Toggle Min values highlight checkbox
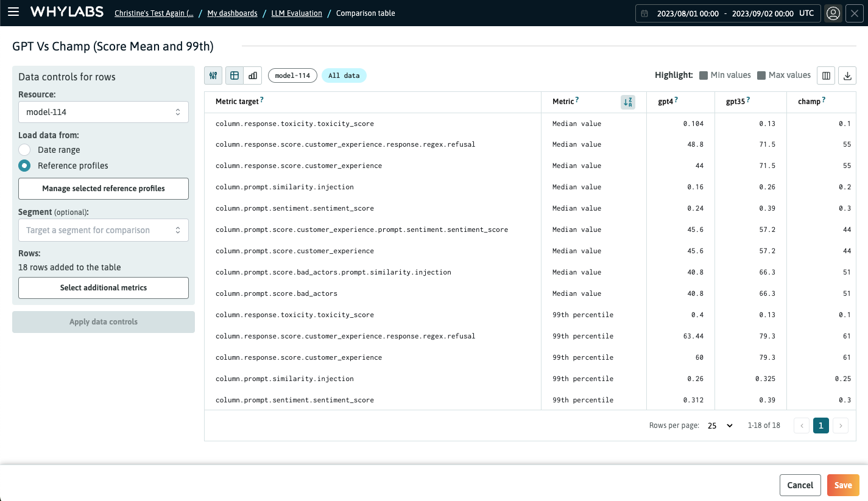This screenshot has width=868, height=501. (x=704, y=75)
